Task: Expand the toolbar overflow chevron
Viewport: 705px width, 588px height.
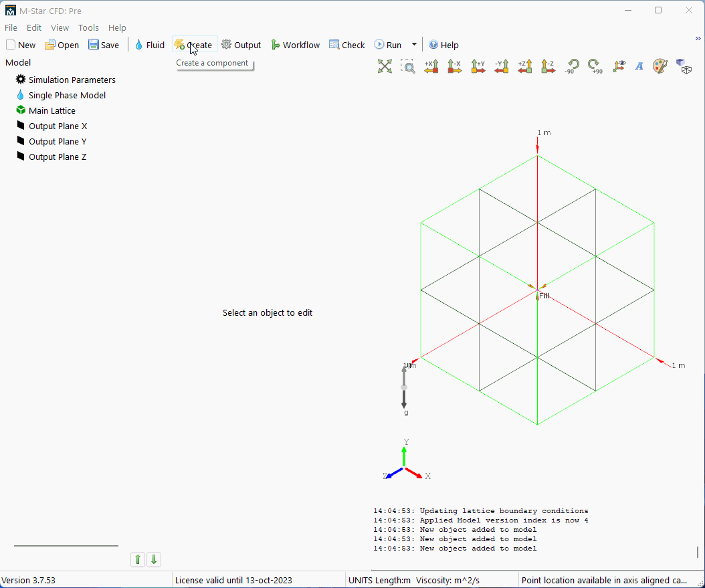Action: [698, 39]
